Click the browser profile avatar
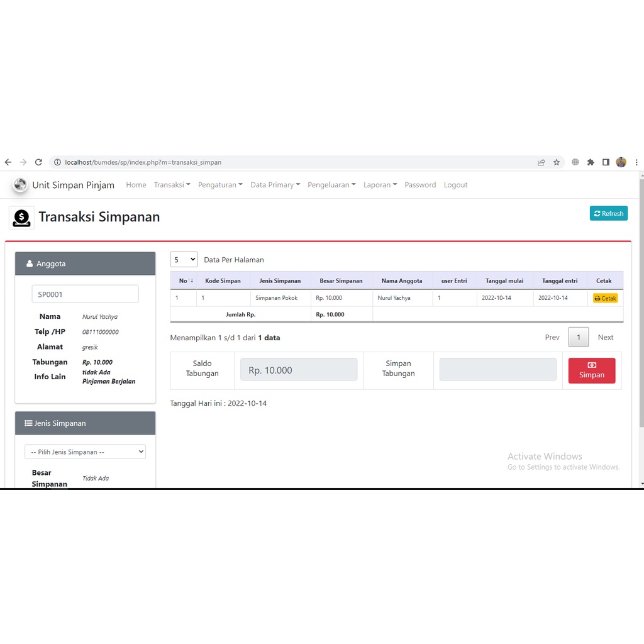Viewport: 644px width, 644px height. [621, 162]
